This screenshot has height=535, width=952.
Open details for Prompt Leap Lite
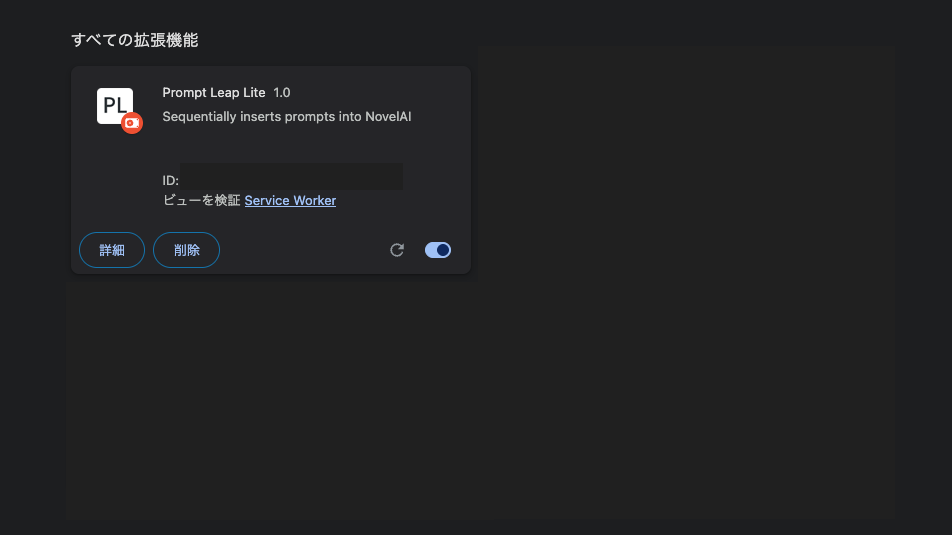(x=112, y=250)
